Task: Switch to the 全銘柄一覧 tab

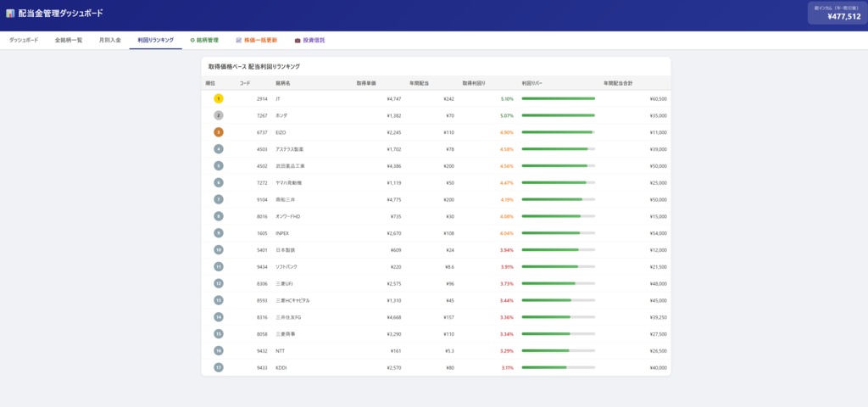Action: tap(69, 41)
